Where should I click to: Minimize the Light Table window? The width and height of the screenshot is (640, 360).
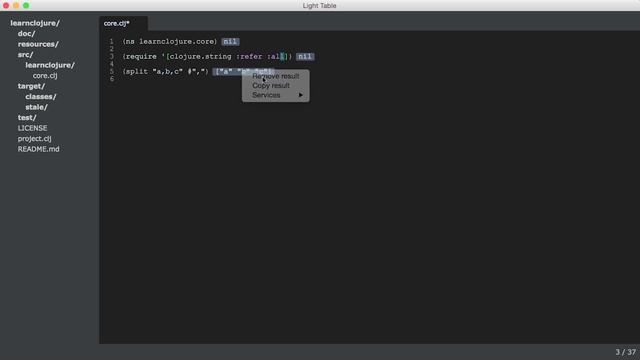pos(16,5)
